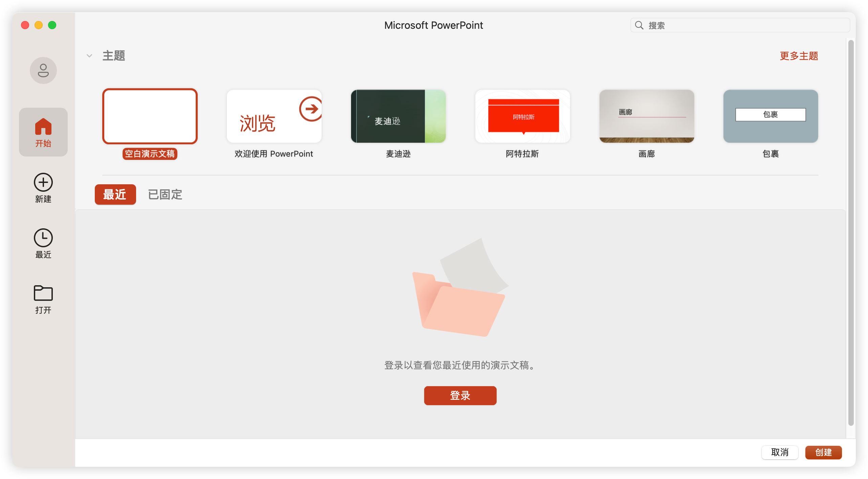Screen dimensions: 868x479
Task: Focus the 搜索 search field
Action: (x=740, y=25)
